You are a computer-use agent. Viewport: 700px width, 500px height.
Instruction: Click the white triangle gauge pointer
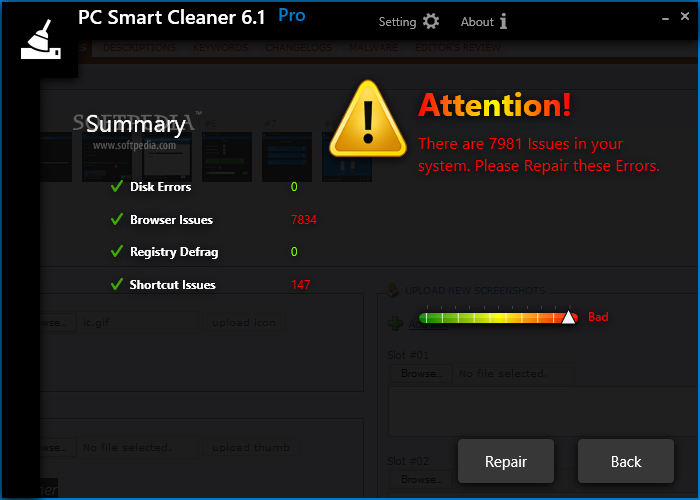pos(568,317)
